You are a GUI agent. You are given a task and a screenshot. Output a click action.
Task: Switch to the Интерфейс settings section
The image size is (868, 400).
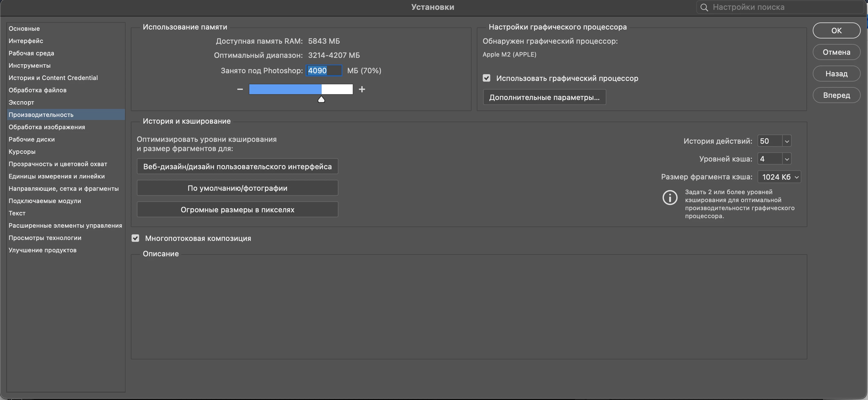(x=26, y=41)
